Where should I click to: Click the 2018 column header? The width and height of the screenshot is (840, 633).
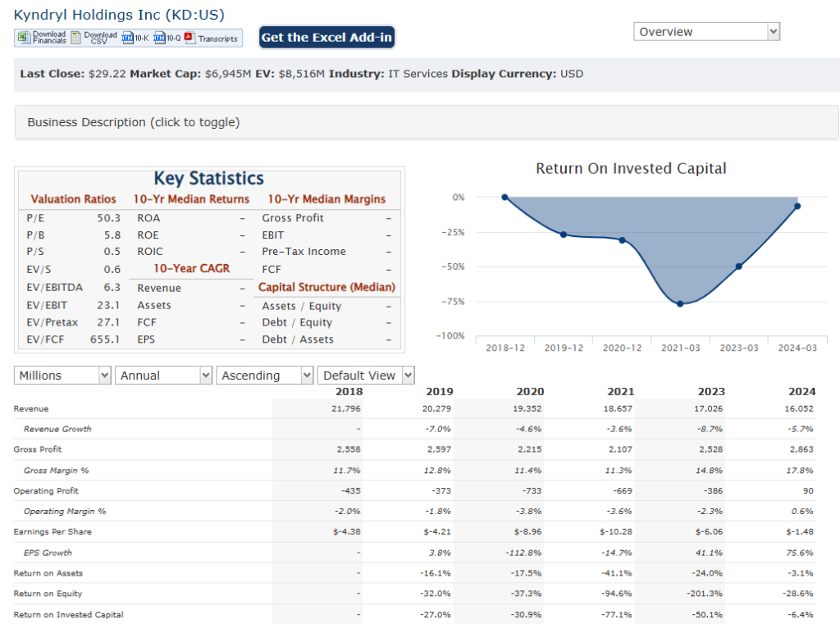coord(349,391)
